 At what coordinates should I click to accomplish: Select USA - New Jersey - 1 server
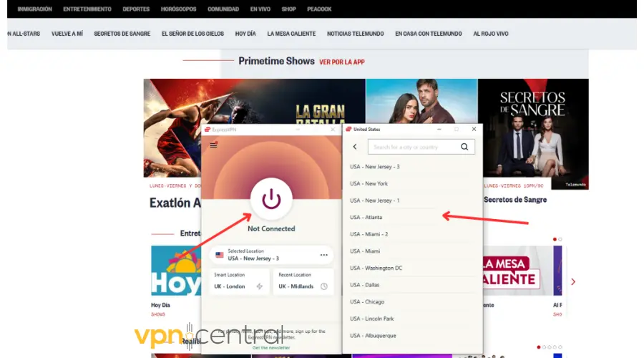(412, 200)
